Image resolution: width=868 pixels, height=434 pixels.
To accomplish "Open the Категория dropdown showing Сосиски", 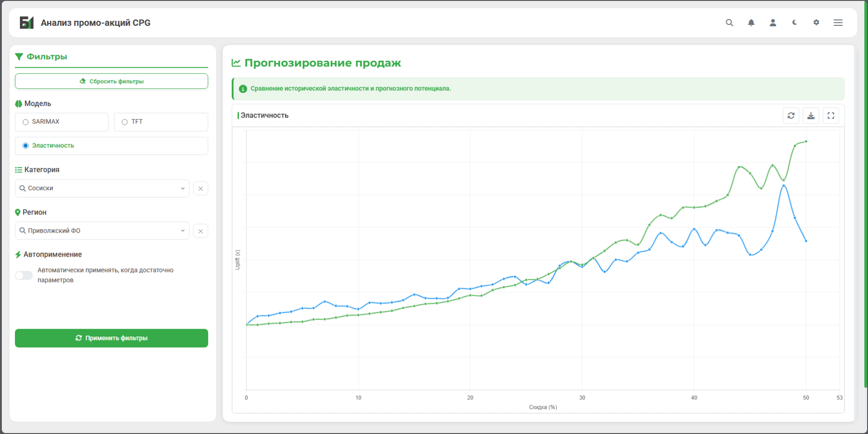I will tap(102, 188).
